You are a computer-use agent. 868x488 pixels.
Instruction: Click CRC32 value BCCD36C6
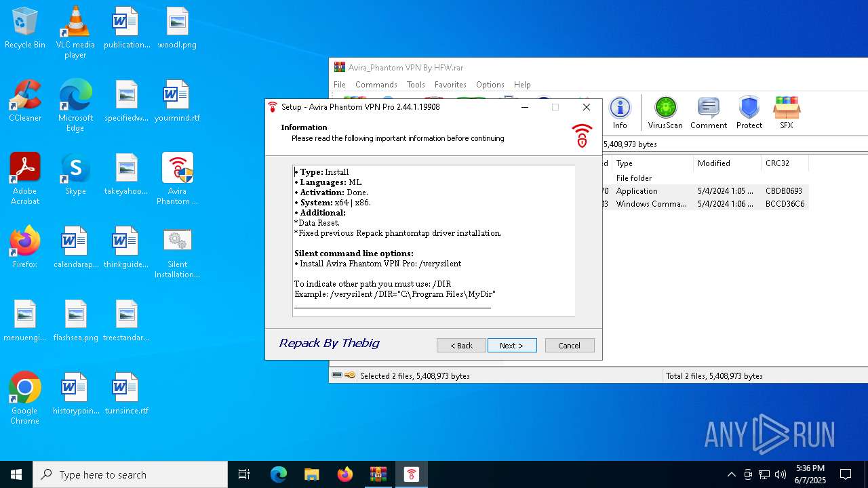pyautogui.click(x=785, y=204)
